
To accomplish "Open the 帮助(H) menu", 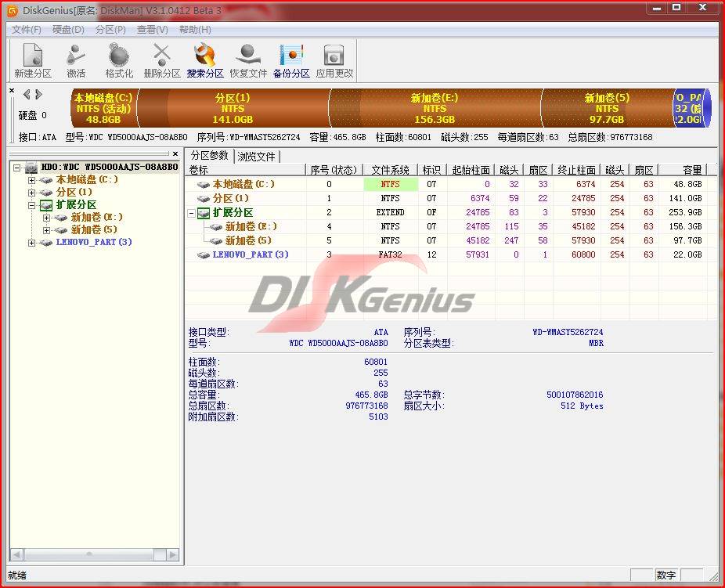I will tap(195, 30).
